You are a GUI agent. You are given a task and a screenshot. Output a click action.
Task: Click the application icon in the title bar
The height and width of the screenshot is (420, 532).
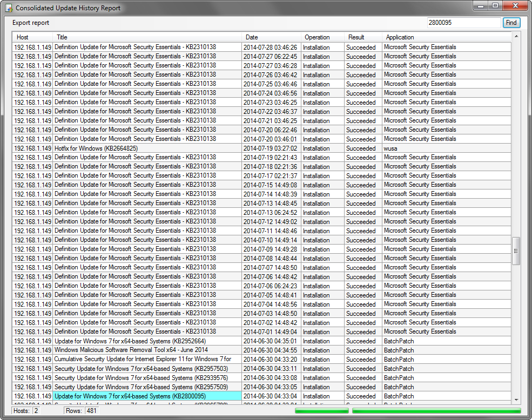tap(9, 8)
